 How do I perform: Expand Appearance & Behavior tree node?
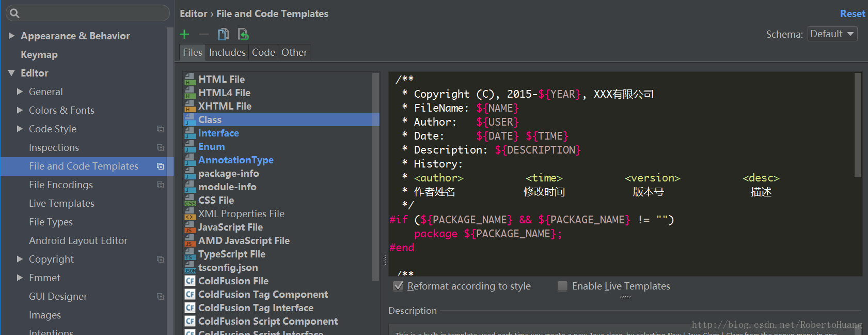point(11,36)
